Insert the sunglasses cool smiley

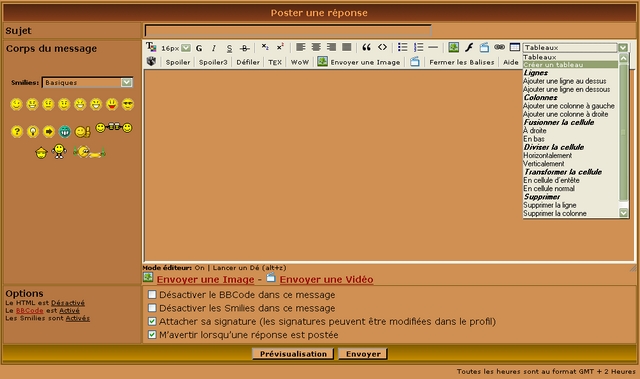click(128, 104)
